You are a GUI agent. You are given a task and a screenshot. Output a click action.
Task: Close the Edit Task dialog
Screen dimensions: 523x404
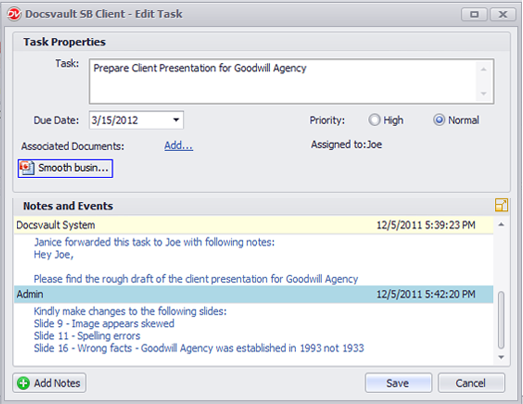[x=503, y=14]
